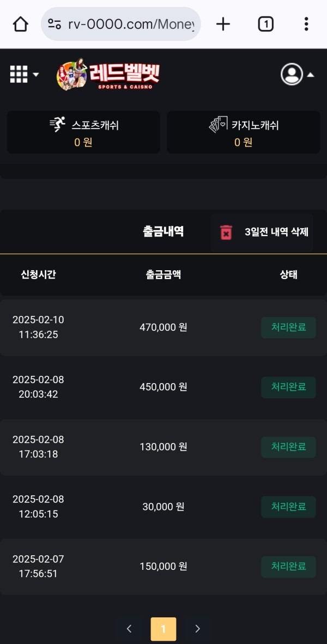The height and width of the screenshot is (644, 327).
Task: Tap the 출금내역 heading
Action: [x=163, y=232]
